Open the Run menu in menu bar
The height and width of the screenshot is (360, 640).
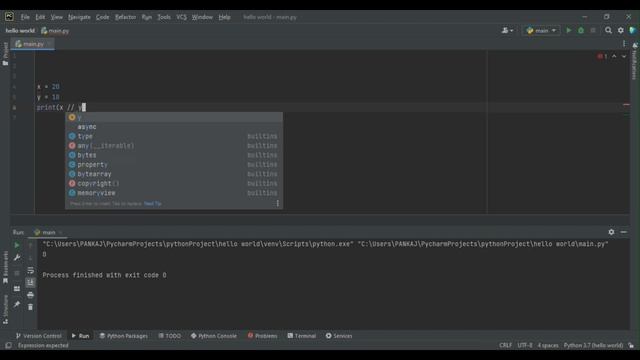tap(147, 17)
